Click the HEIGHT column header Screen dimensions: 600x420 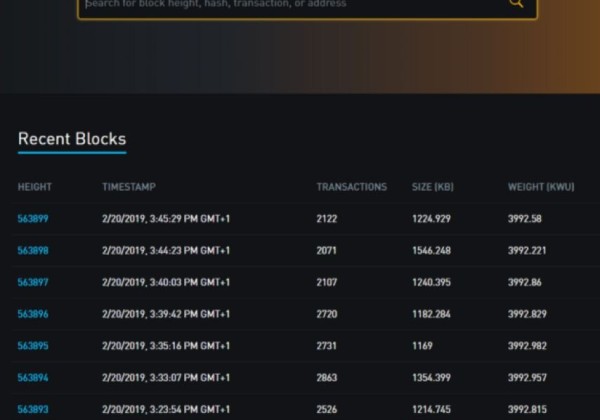(35, 187)
